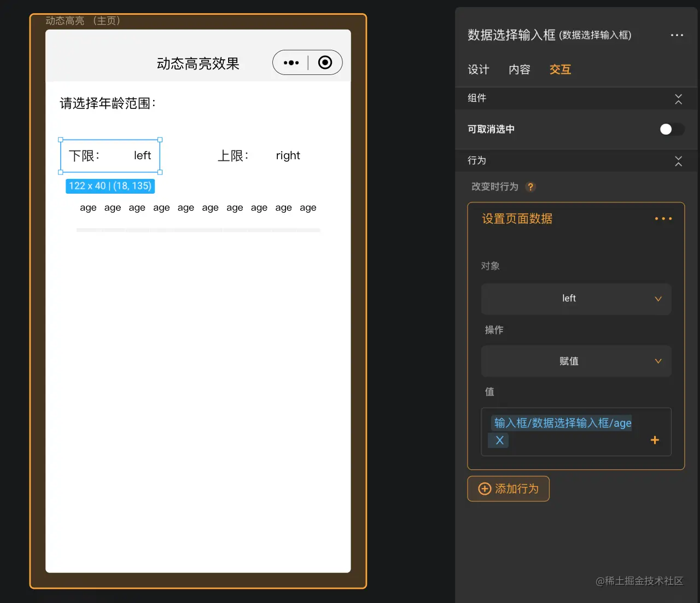The width and height of the screenshot is (700, 603).
Task: Toggle the 可取消选中 switch
Action: 672,129
